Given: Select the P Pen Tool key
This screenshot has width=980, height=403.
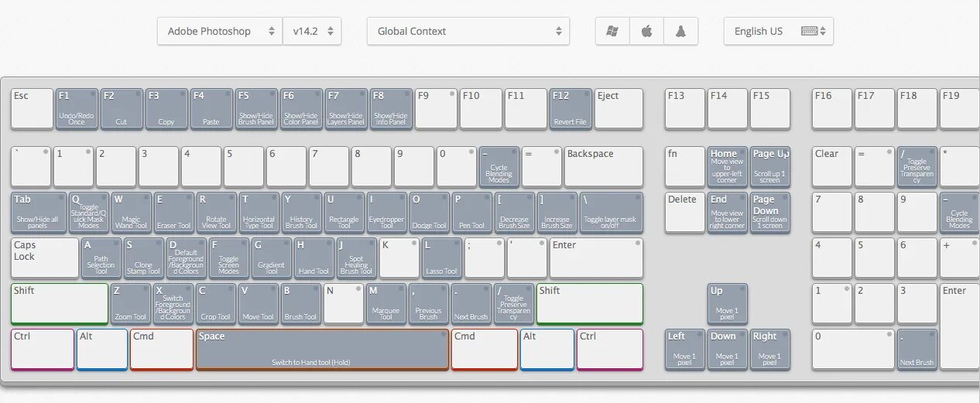Looking at the screenshot, I should (x=472, y=213).
